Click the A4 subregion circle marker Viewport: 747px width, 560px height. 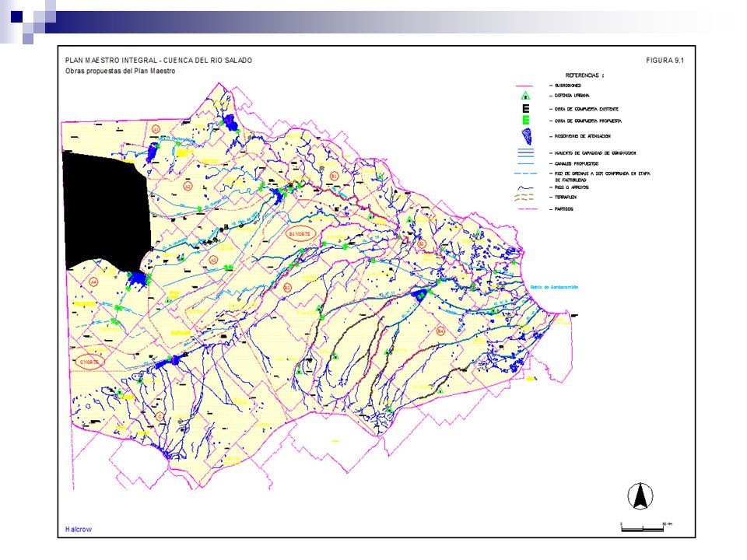(94, 282)
